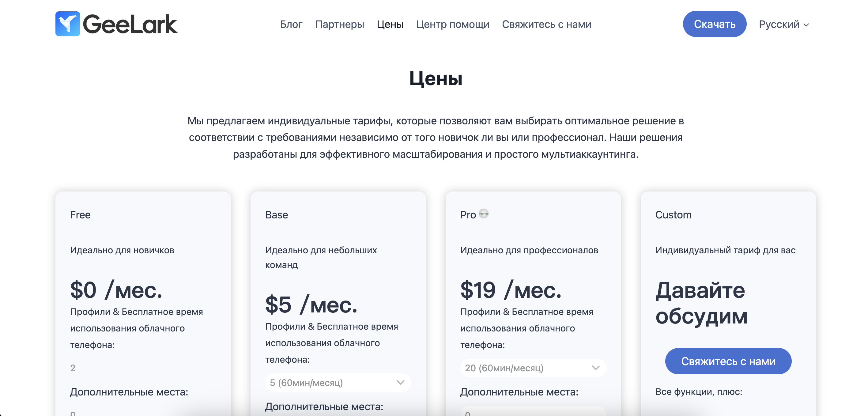Select the Цены navigation item
Screen dimensions: 868x416
(390, 24)
